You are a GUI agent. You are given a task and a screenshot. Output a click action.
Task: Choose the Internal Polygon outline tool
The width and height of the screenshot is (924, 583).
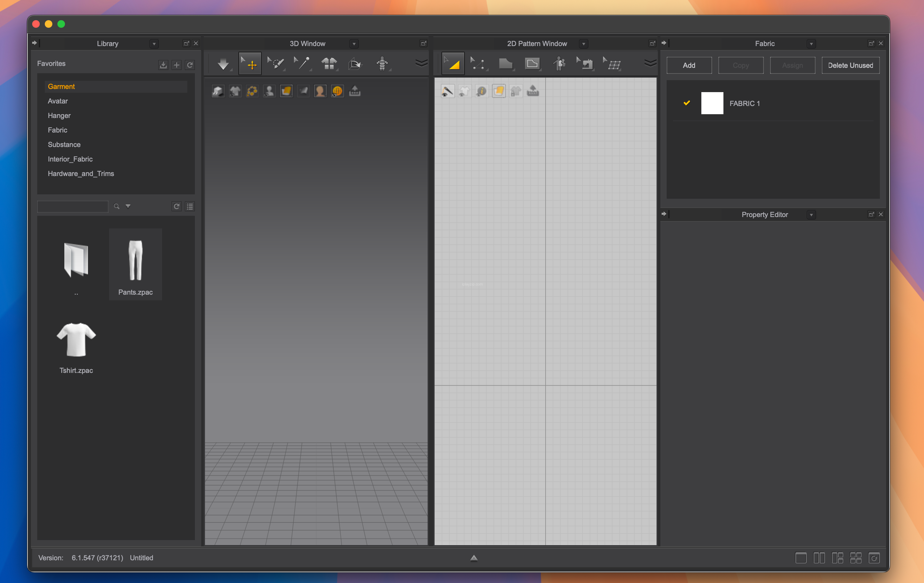coord(532,64)
